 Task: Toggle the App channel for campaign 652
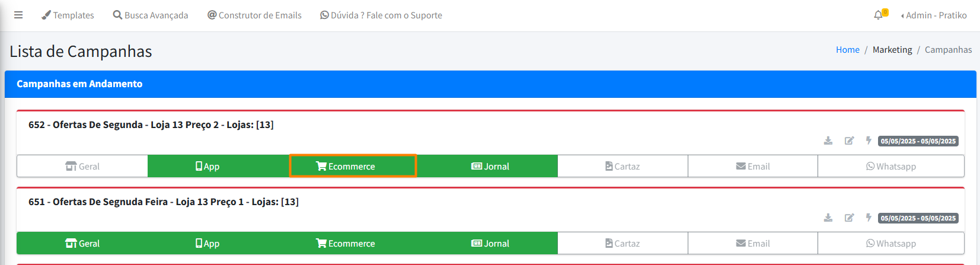click(x=208, y=167)
